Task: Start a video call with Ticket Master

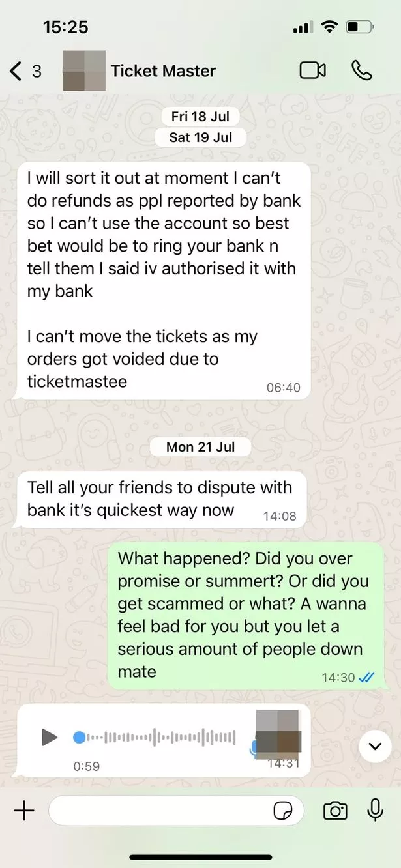Action: pos(312,70)
